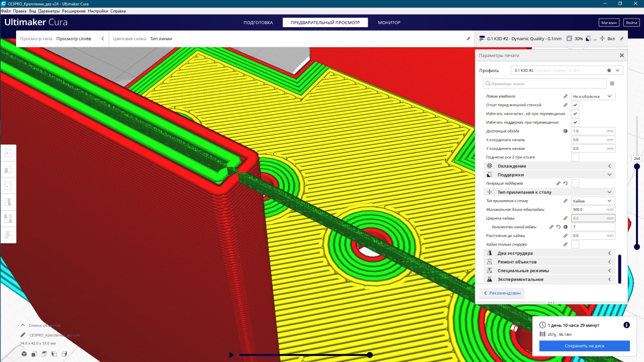Click pencil icon next to profile summary
This screenshot has width=644, height=362.
pyautogui.click(x=622, y=38)
